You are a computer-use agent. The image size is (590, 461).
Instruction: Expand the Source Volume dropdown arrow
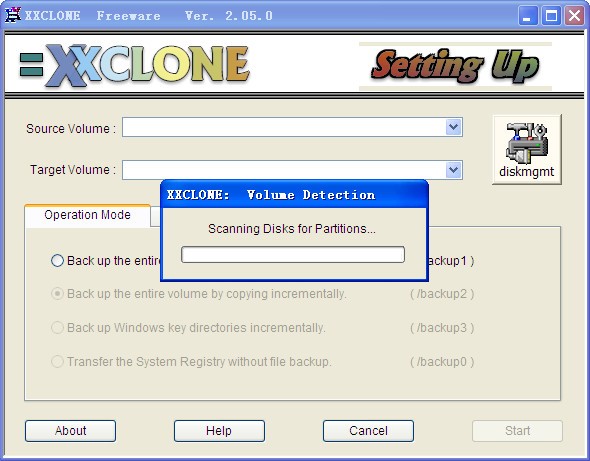click(453, 127)
